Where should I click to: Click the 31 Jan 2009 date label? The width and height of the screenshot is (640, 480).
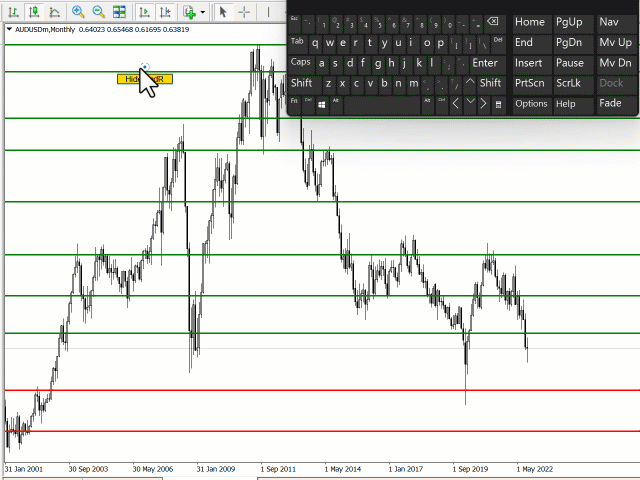pyautogui.click(x=216, y=469)
